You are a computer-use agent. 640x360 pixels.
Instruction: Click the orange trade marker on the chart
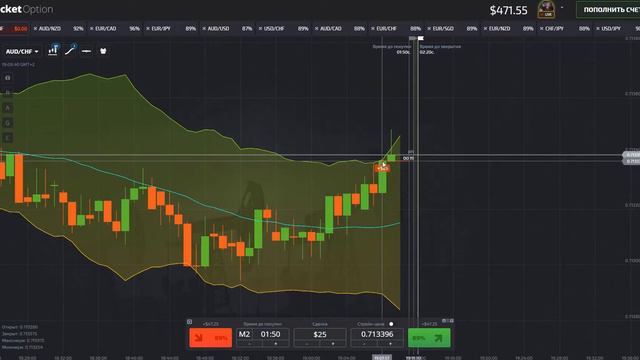(x=382, y=168)
